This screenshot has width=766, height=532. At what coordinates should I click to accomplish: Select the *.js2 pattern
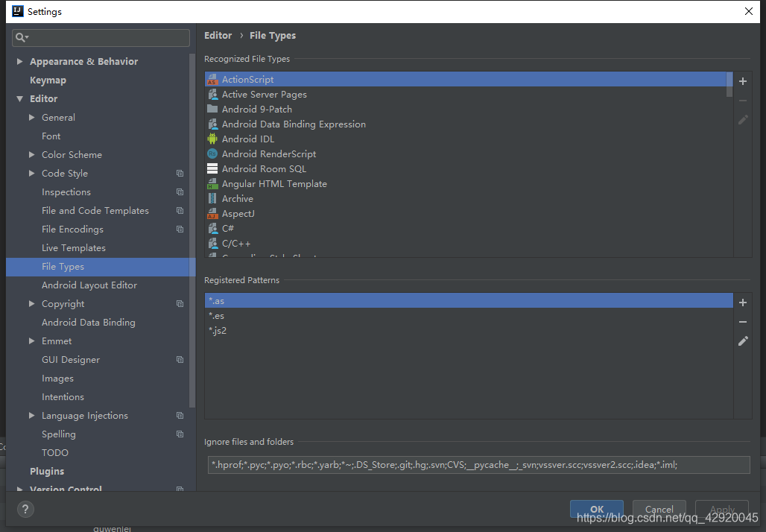[x=469, y=331]
